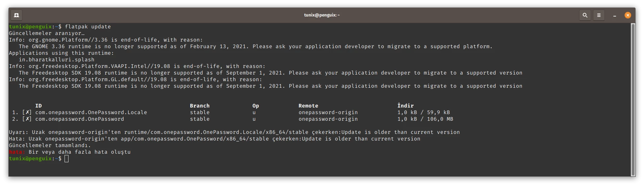Click the 'flatpak update' command text
This screenshot has height=186, width=644.
[88, 27]
